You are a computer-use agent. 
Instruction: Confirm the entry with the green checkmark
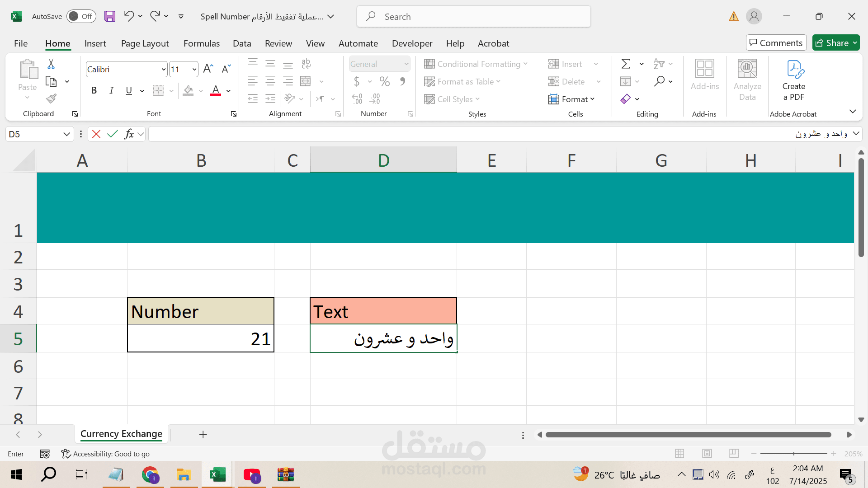tap(113, 134)
